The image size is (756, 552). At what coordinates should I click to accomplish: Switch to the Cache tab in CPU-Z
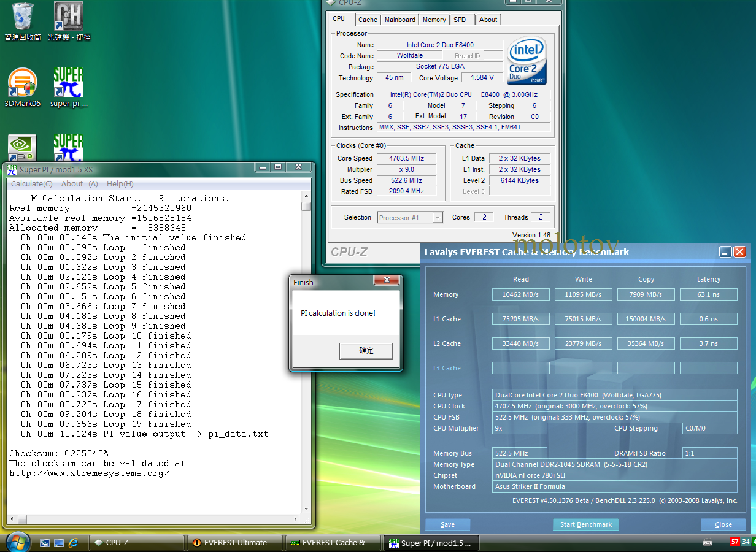click(x=368, y=20)
